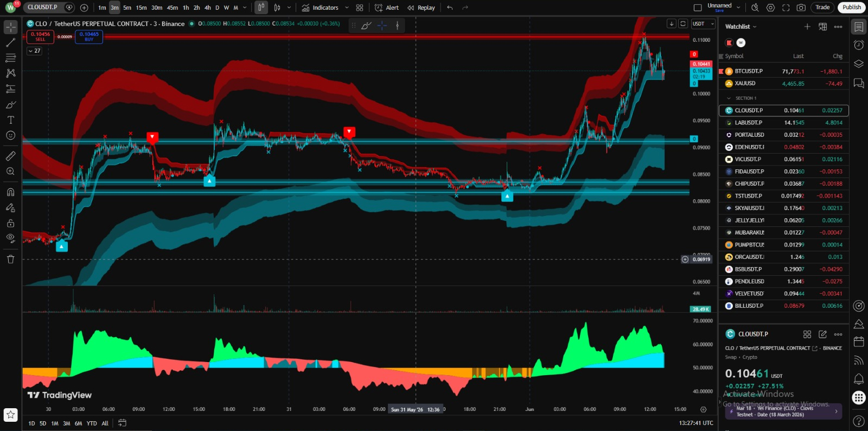The width and height of the screenshot is (868, 431).
Task: Click the Publish button
Action: point(851,7)
